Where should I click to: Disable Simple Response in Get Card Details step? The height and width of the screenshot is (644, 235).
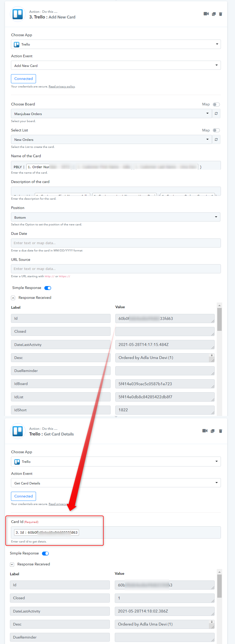click(45, 553)
